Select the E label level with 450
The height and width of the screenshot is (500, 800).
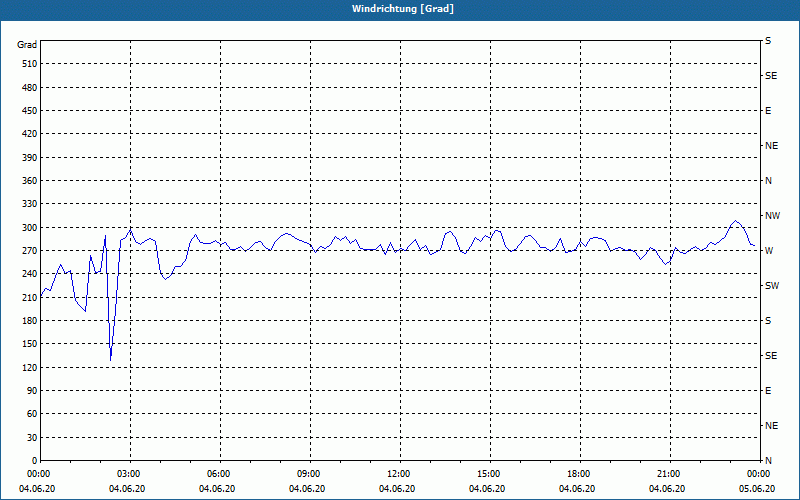coord(768,111)
